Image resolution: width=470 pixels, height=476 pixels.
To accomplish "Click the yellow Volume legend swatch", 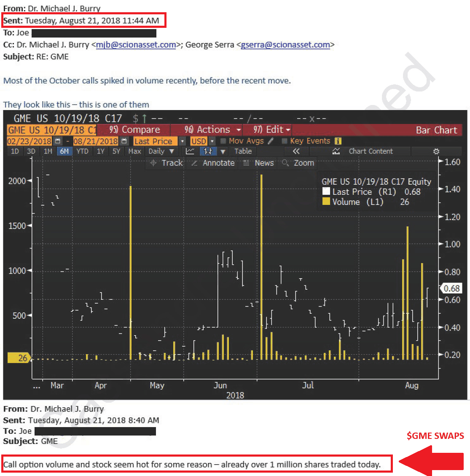I will coord(326,201).
